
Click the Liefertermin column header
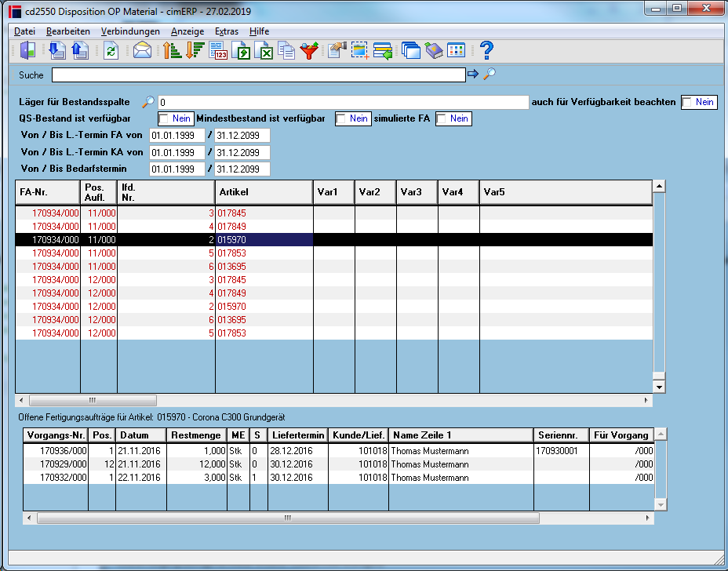(x=298, y=435)
